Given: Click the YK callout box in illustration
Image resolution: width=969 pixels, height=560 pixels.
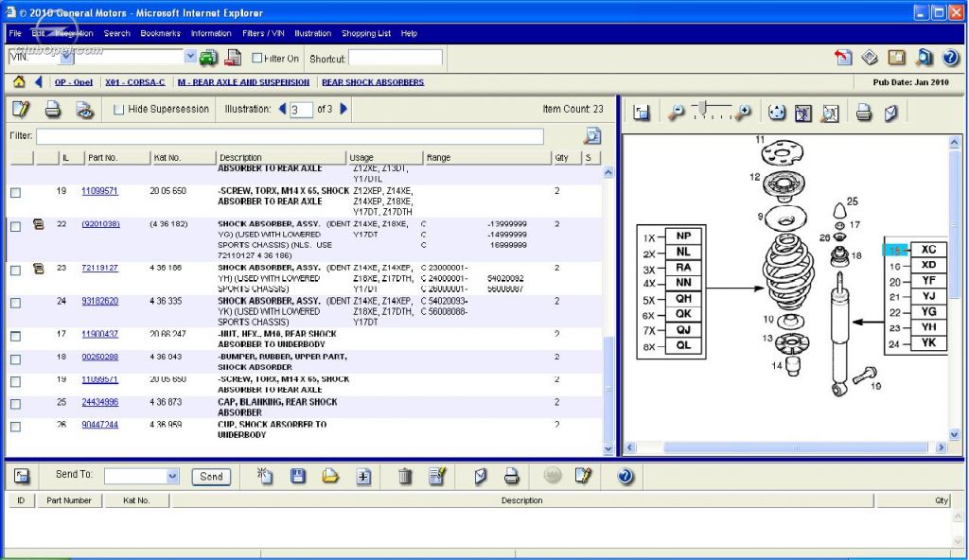Looking at the screenshot, I should (929, 343).
